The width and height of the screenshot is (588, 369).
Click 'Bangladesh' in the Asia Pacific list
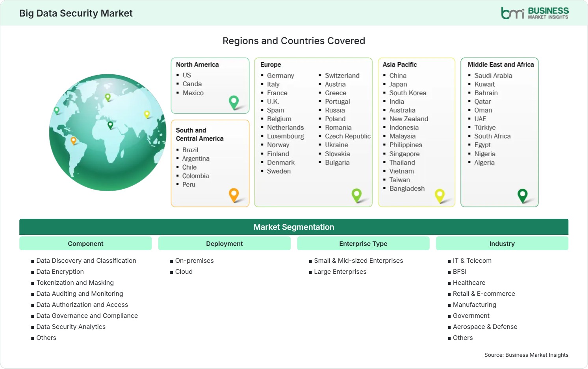coord(407,188)
